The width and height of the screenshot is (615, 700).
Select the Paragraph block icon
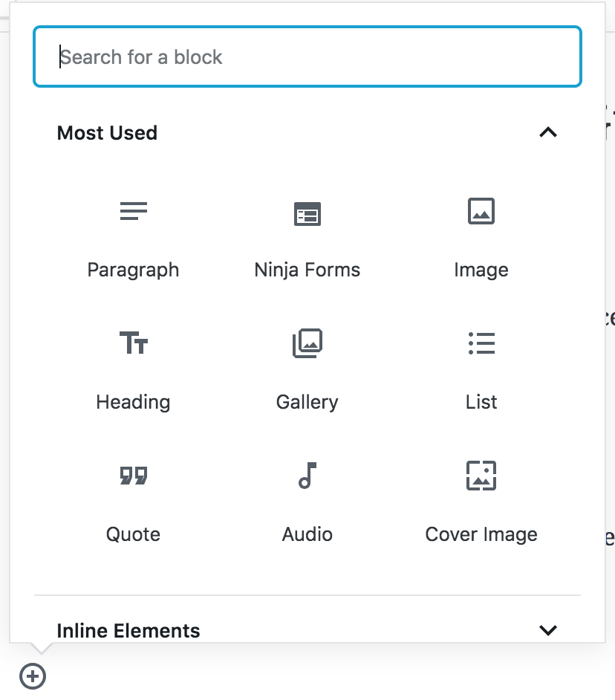[x=134, y=212]
